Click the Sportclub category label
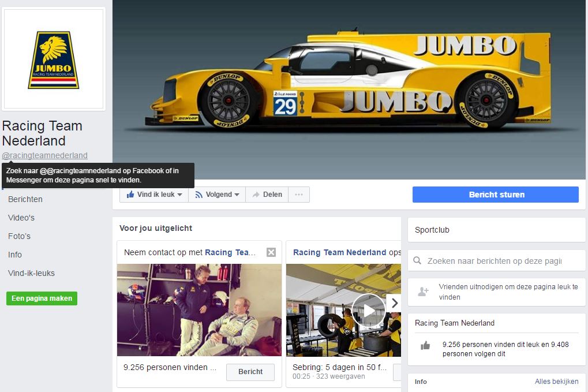 tap(432, 230)
